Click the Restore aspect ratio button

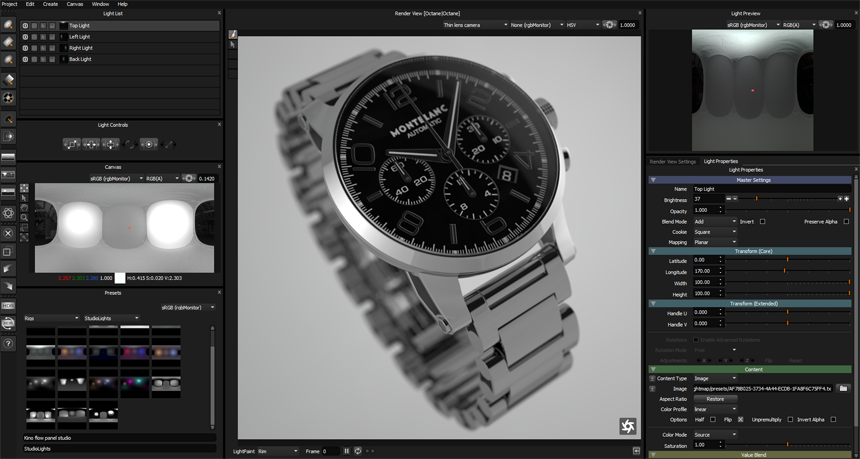715,399
